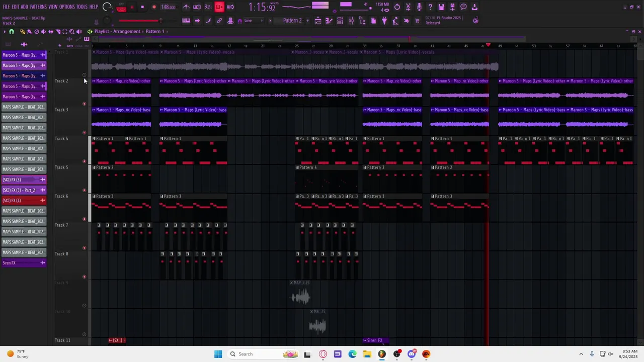Viewport: 644px width, 362px height.
Task: Mute Track 3 via its dot
Action: click(84, 133)
